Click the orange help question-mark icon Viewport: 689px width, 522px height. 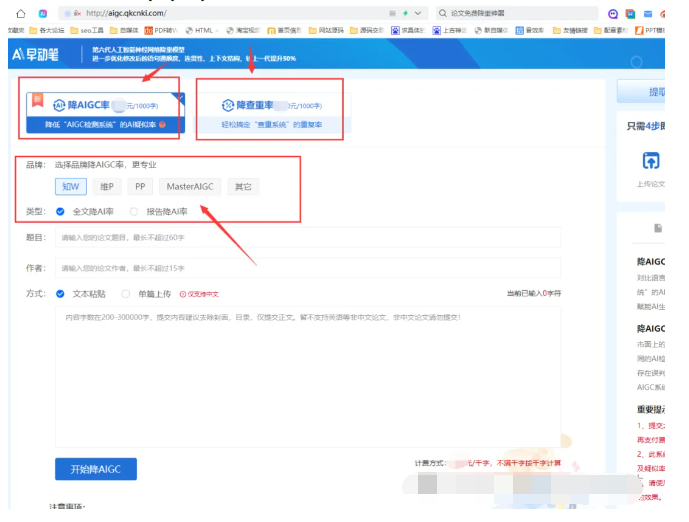(x=162, y=125)
